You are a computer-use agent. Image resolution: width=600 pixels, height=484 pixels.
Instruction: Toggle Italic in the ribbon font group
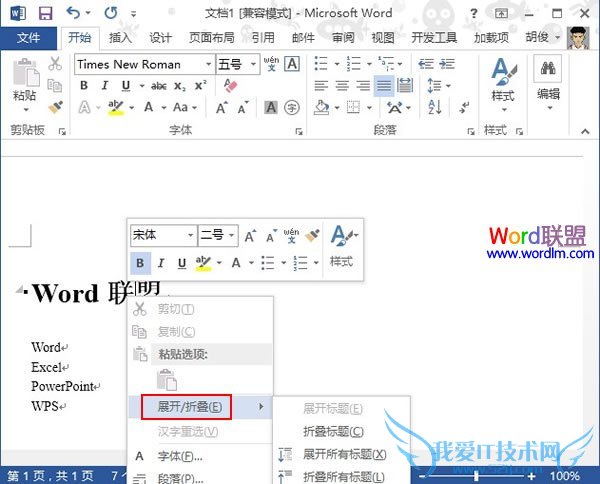pos(105,85)
